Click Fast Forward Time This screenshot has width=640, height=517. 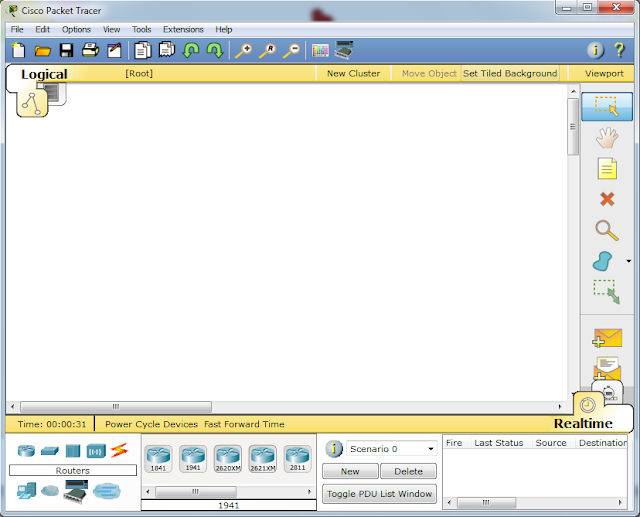point(244,424)
